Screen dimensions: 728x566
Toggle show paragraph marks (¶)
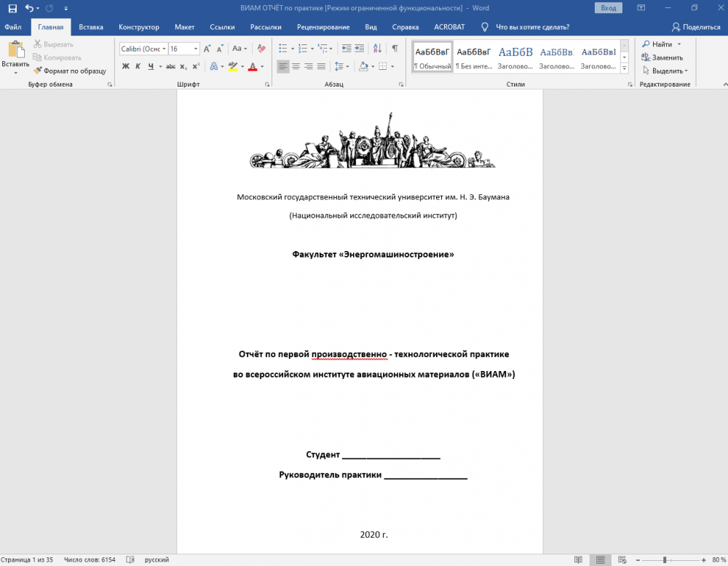[x=395, y=49]
